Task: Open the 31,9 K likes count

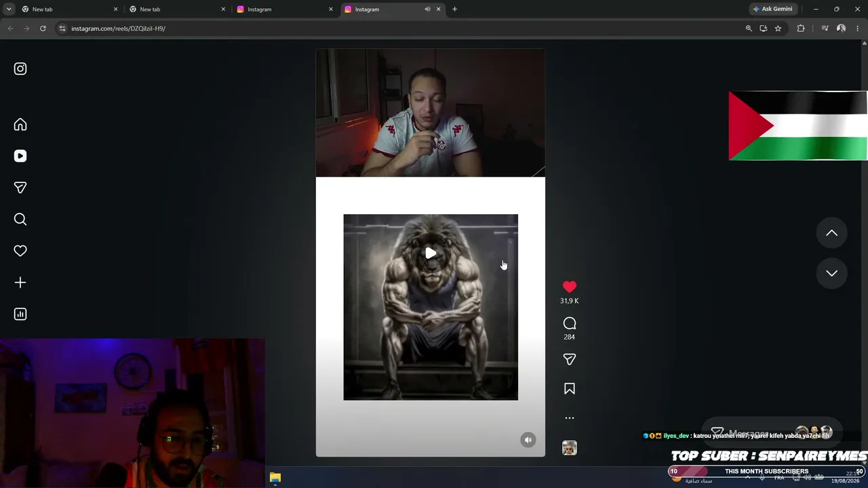Action: pyautogui.click(x=570, y=301)
